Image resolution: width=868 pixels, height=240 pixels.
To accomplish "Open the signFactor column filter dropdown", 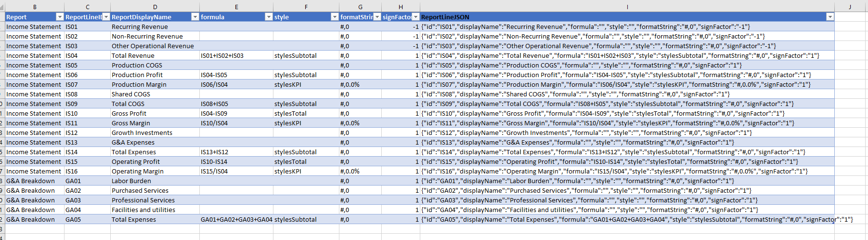I will pos(415,17).
